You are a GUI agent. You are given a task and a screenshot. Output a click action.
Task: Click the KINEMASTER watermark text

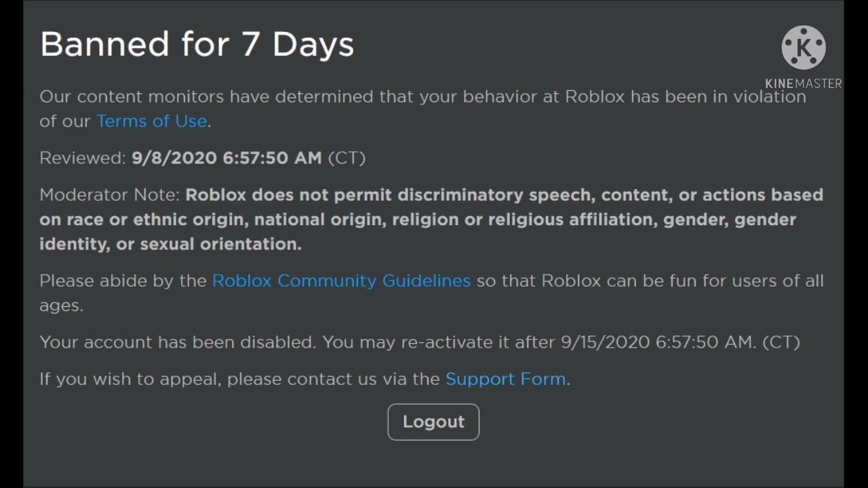point(803,83)
